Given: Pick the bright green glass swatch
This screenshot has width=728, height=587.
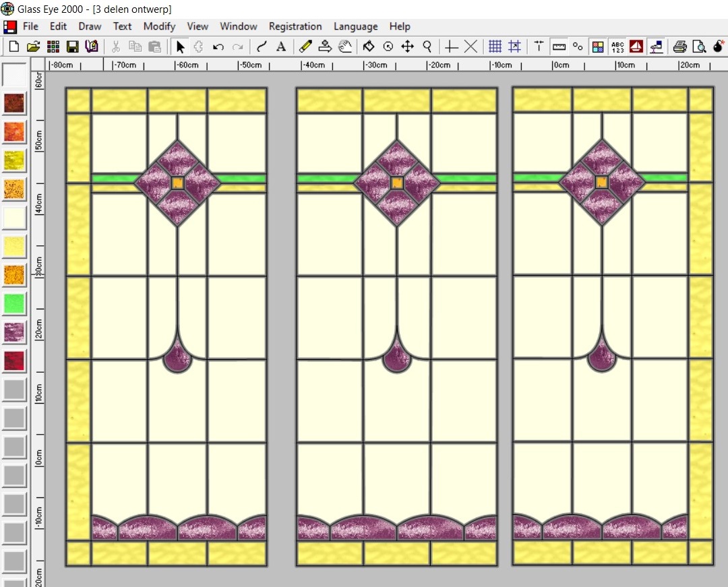Looking at the screenshot, I should pyautogui.click(x=14, y=303).
